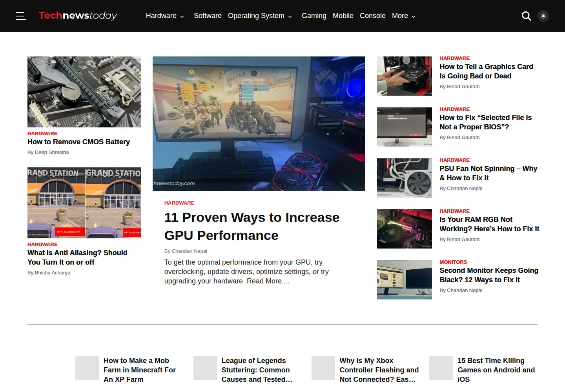Open the search magnifier icon
This screenshot has width=565, height=392.
[x=526, y=16]
